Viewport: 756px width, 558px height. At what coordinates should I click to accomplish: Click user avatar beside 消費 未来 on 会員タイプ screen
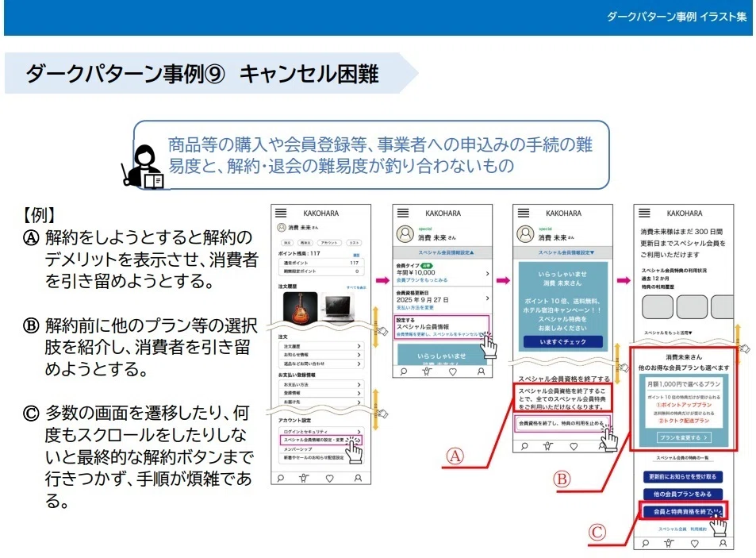405,234
